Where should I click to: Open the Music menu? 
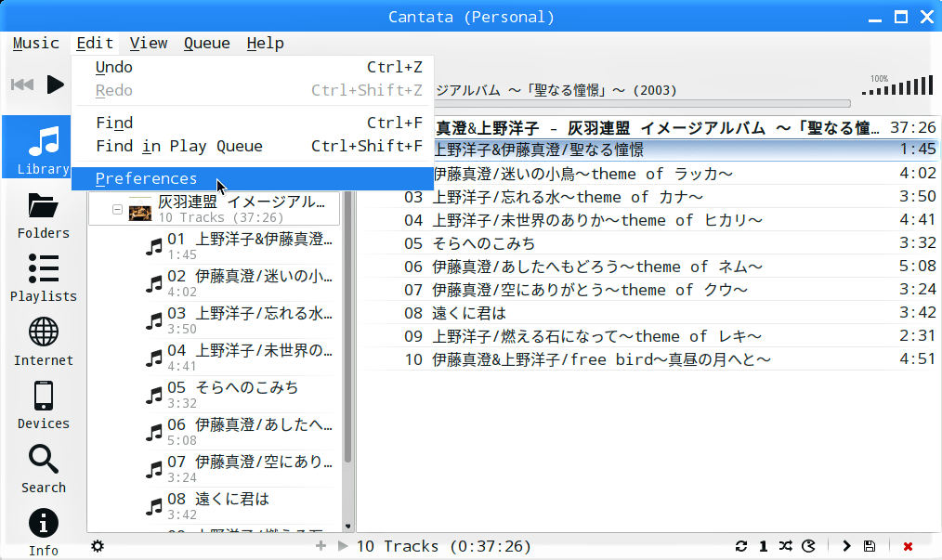point(36,44)
